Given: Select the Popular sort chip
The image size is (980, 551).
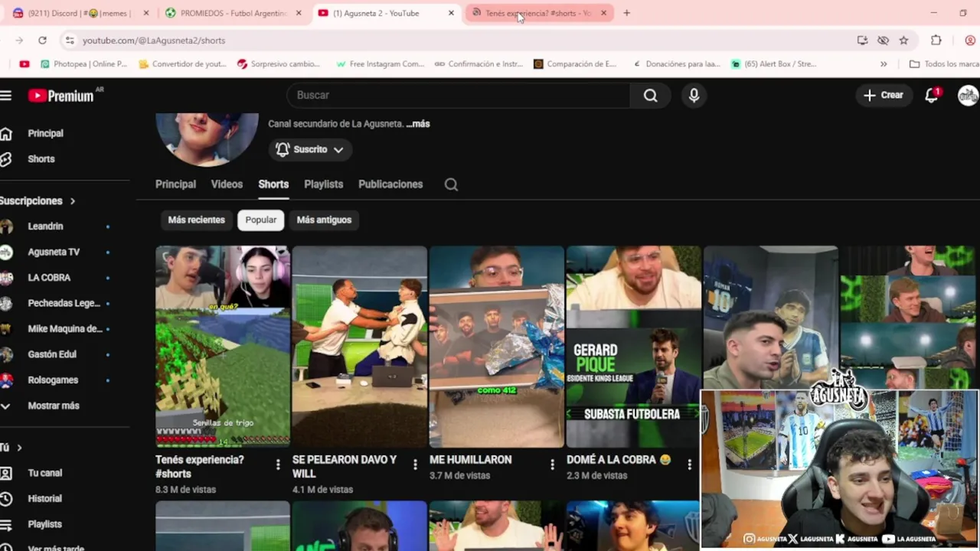Looking at the screenshot, I should (261, 220).
